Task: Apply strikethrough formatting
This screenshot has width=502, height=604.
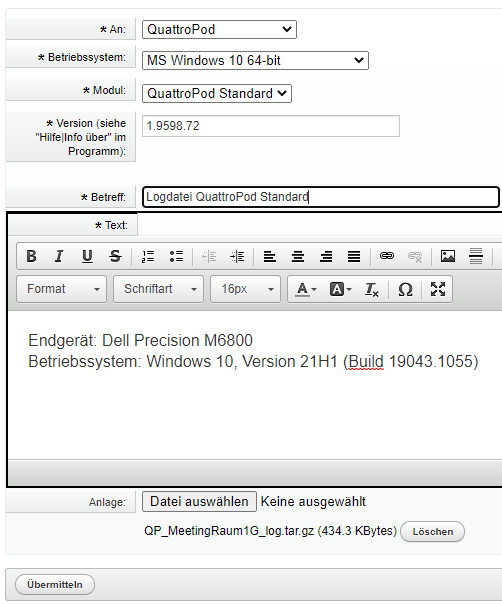Action: click(115, 256)
